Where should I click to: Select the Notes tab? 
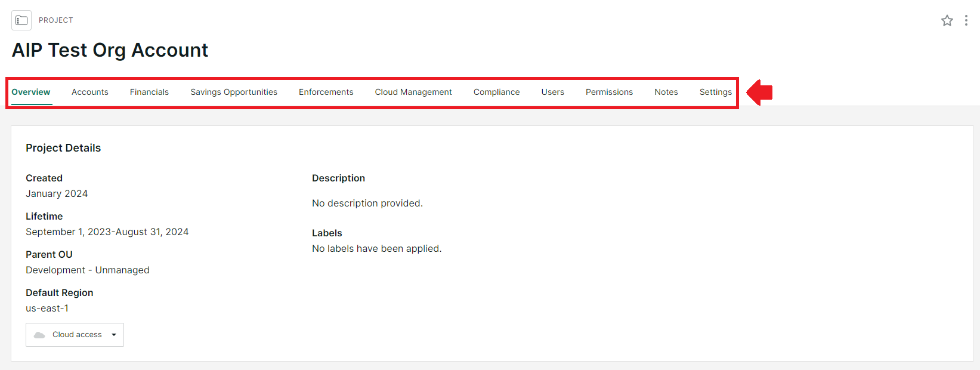(x=666, y=92)
